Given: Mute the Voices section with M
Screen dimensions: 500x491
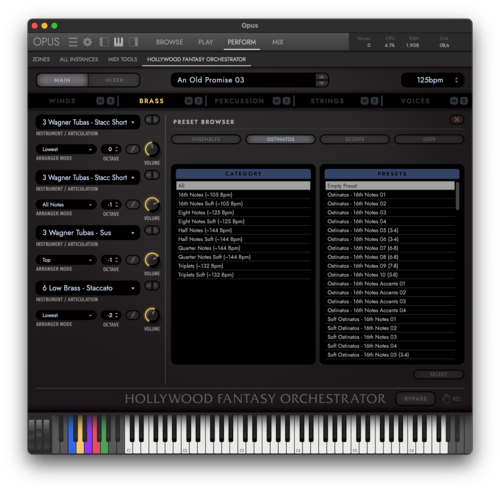Looking at the screenshot, I should coord(454,101).
